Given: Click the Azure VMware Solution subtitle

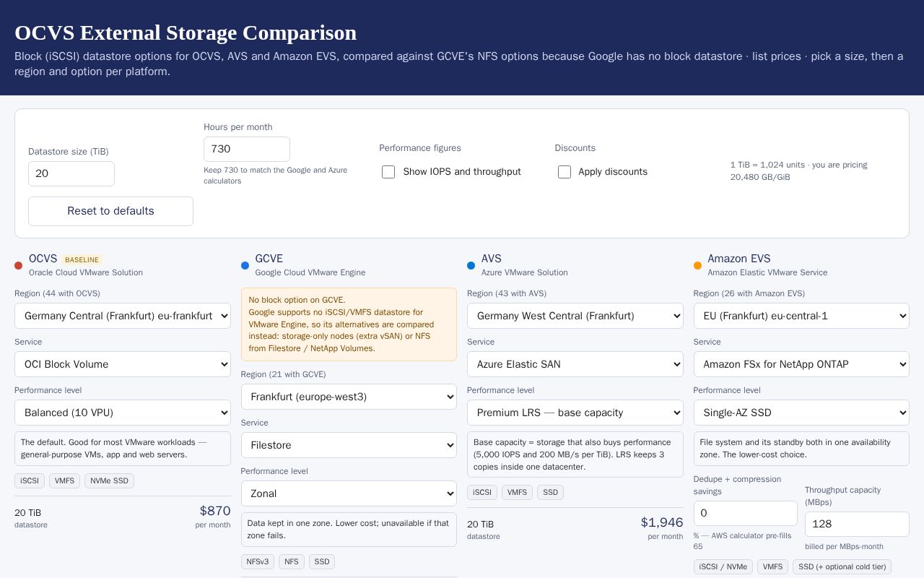Looking at the screenshot, I should point(525,272).
